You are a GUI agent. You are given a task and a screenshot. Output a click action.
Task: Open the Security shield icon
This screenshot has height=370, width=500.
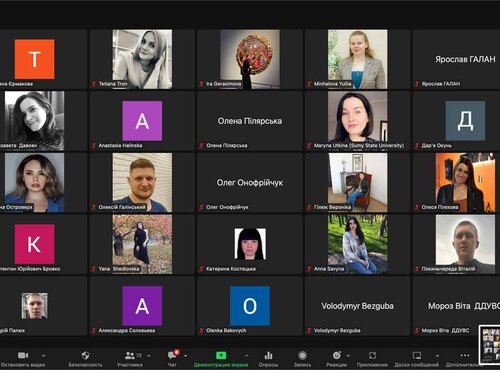point(85,355)
